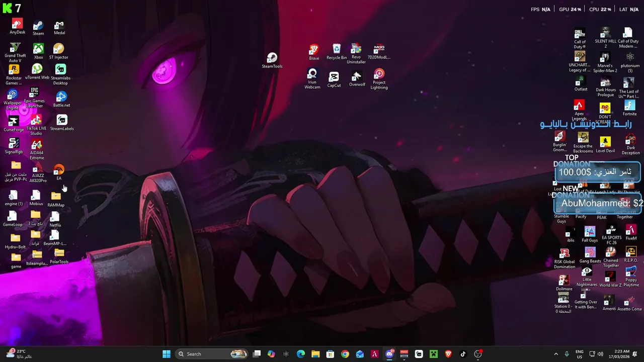The width and height of the screenshot is (644, 362).
Task: Open Microsoft Edge from taskbar
Action: click(301, 354)
